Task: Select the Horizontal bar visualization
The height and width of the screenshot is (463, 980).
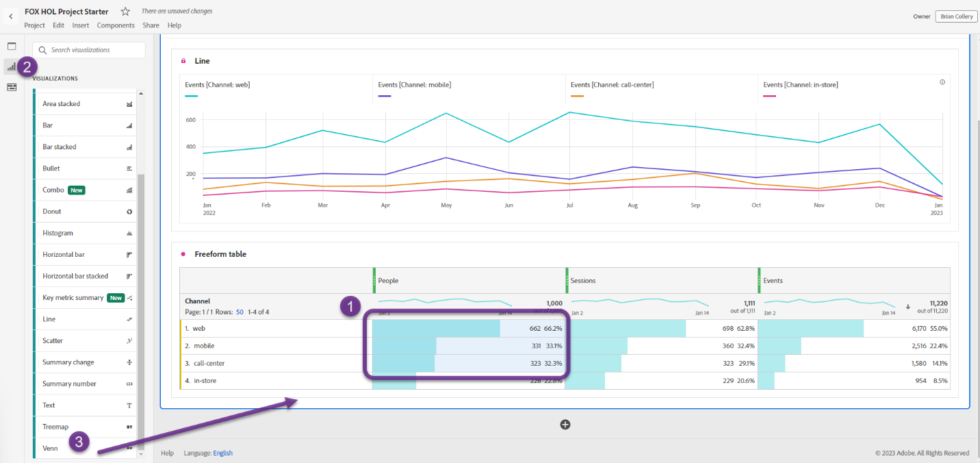Action: click(x=85, y=255)
